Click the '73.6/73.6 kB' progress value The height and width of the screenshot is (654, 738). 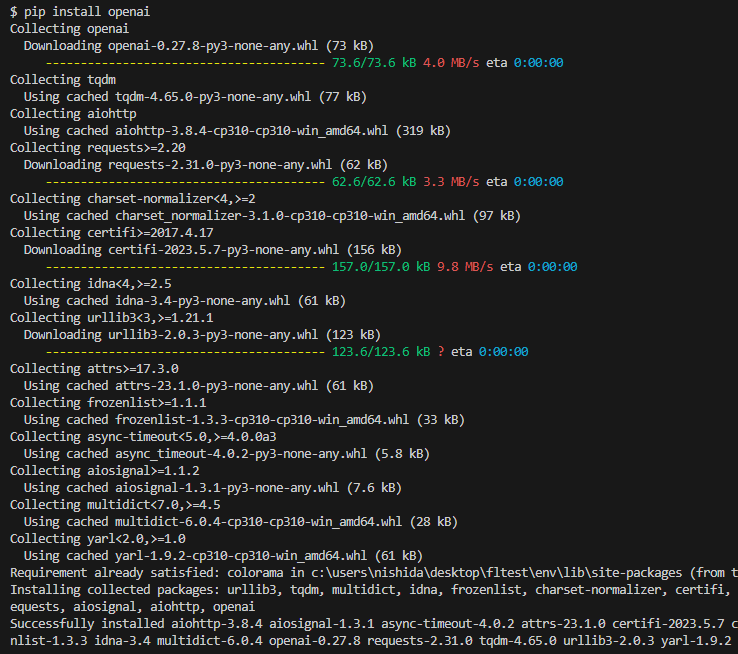pyautogui.click(x=374, y=63)
